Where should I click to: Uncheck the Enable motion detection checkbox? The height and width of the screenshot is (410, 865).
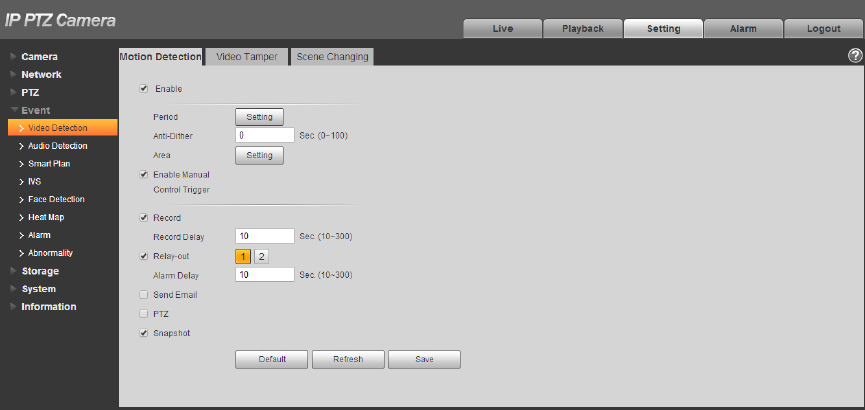(x=144, y=88)
